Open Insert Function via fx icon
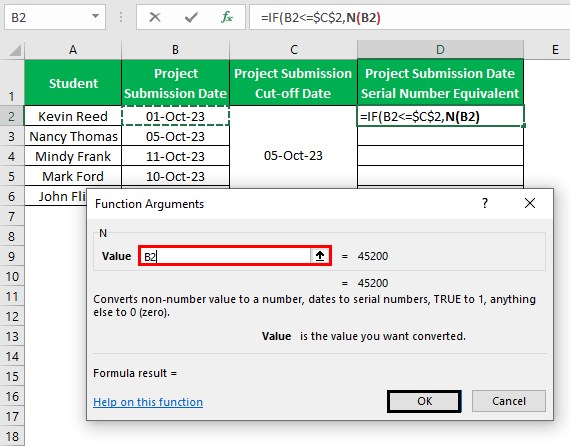The width and height of the screenshot is (570, 446). [227, 17]
